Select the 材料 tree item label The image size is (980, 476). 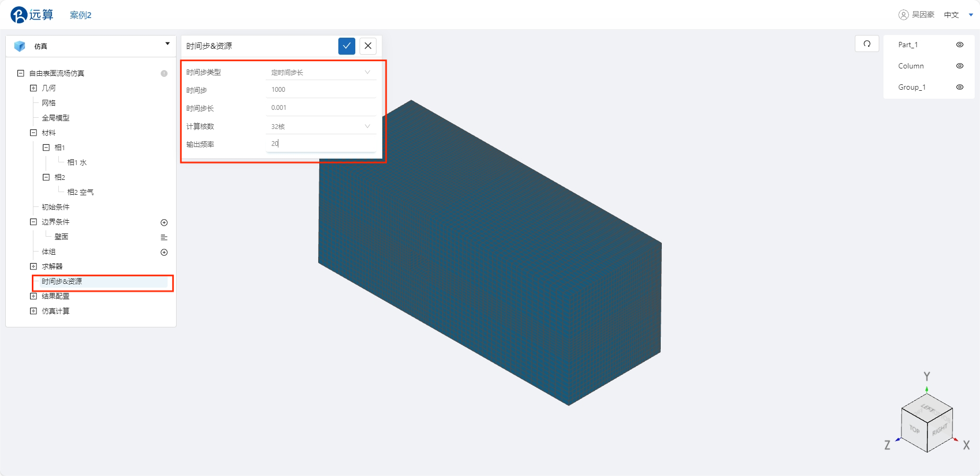point(49,133)
